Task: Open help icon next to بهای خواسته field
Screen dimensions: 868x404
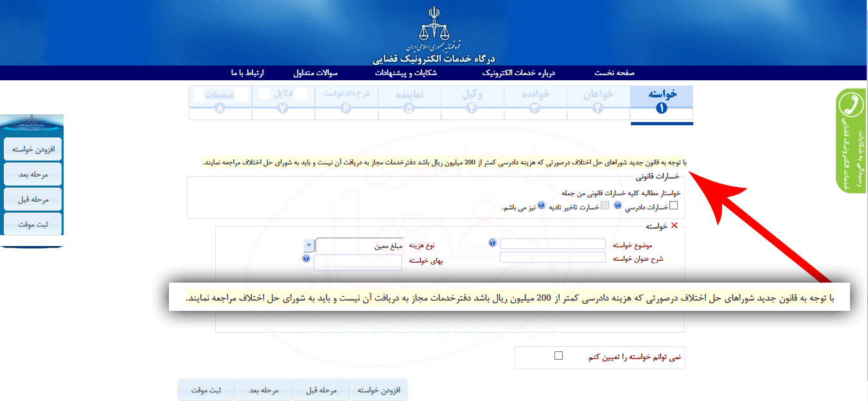Action: (x=306, y=259)
